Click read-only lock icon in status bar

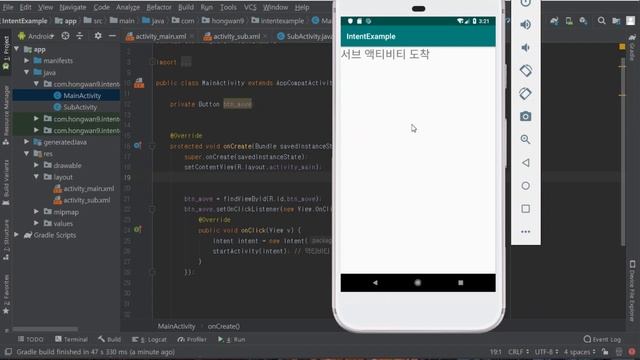coord(605,351)
